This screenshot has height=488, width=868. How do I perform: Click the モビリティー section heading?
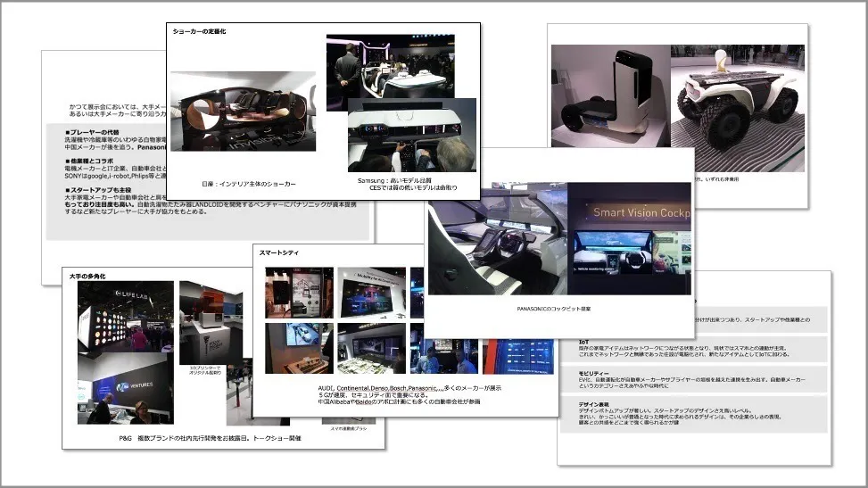tap(594, 371)
